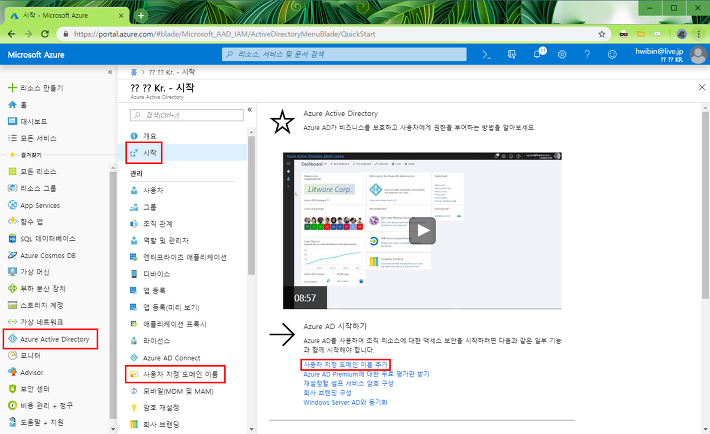Open 역할 및 관리자 in the blade menu
710x434 pixels.
click(x=159, y=241)
